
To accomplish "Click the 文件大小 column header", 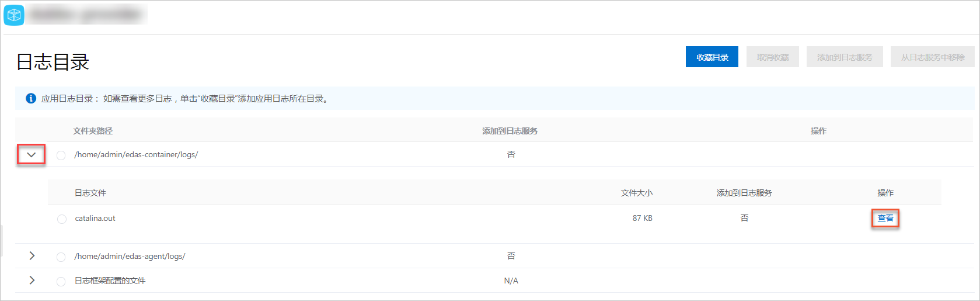I will click(636, 193).
